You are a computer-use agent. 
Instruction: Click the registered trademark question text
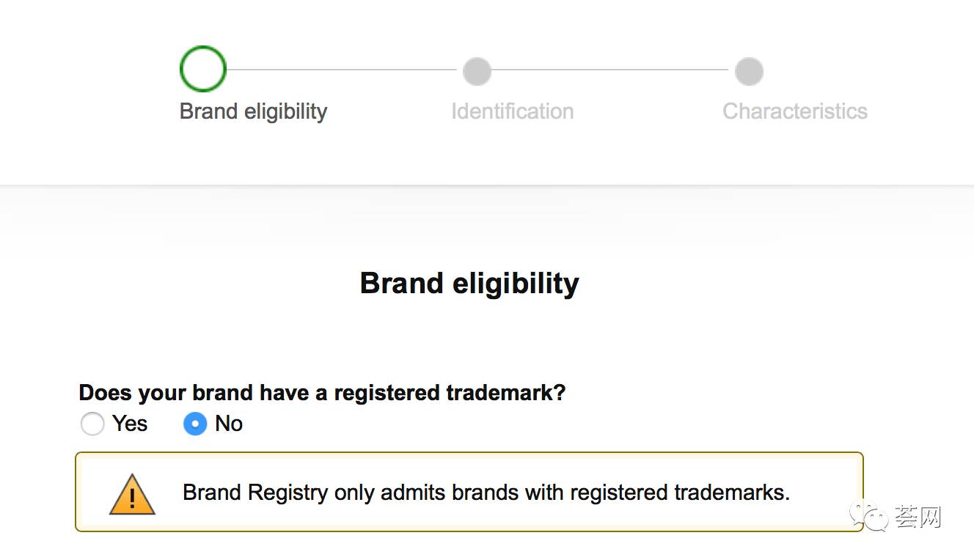coord(322,392)
